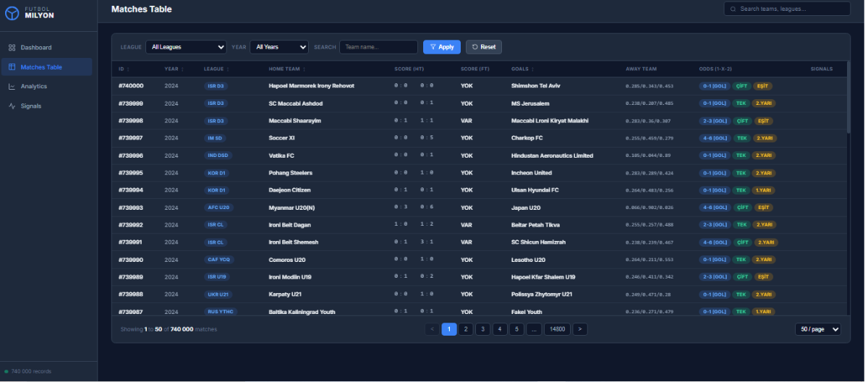Click the magnifier icon in search box

pyautogui.click(x=733, y=9)
